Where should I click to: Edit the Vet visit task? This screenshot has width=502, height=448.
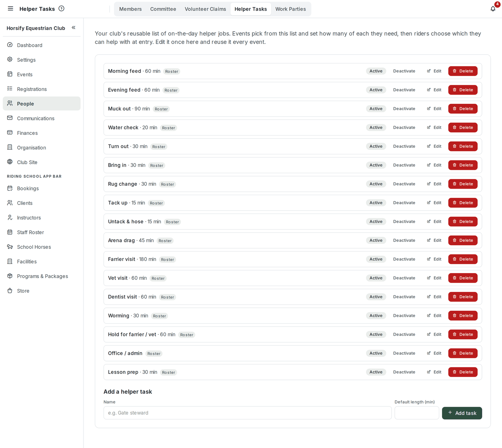click(434, 278)
